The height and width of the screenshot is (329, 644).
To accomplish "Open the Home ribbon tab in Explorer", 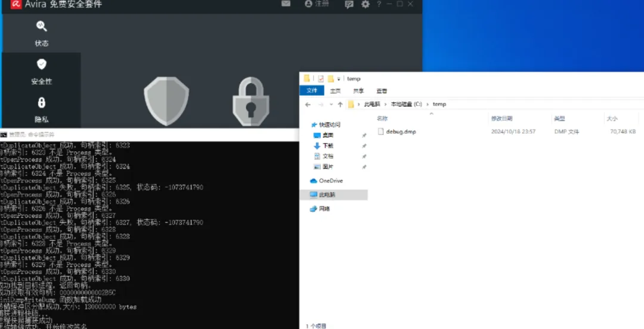I will click(x=336, y=91).
